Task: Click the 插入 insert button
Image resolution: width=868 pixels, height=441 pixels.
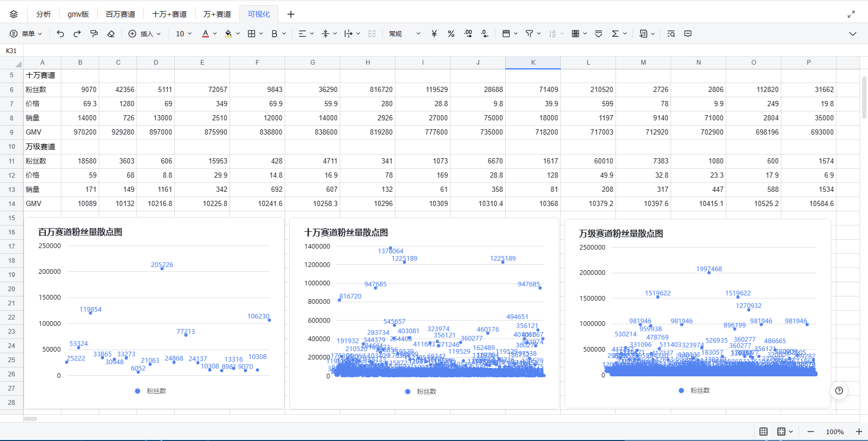Action: 145,34
